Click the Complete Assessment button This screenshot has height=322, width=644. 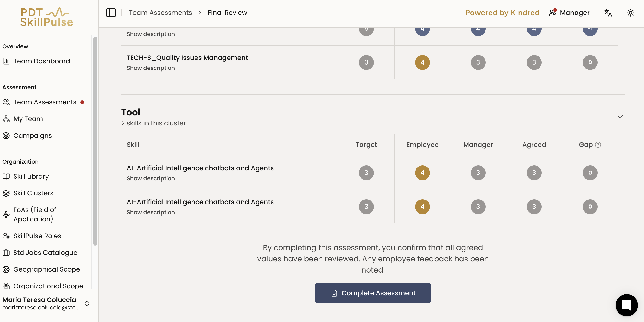pos(373,293)
